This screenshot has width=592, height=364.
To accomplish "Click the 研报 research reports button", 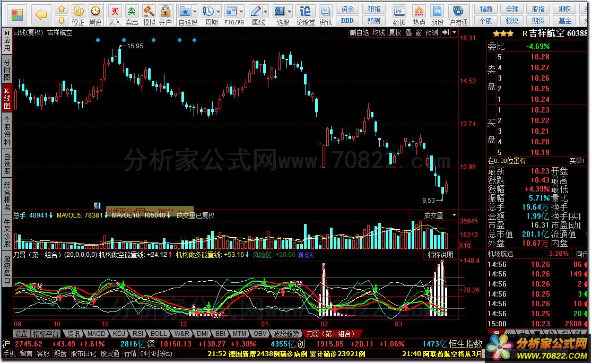I will click(374, 9).
